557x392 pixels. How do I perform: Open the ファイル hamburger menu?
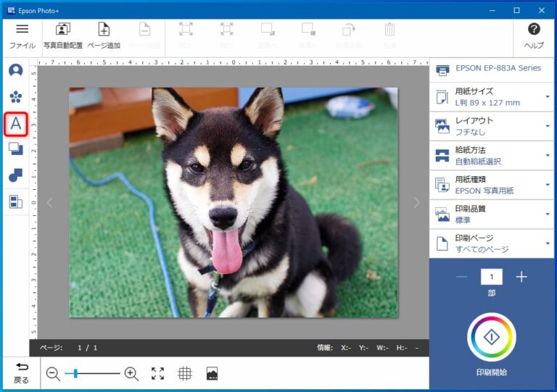pos(22,36)
